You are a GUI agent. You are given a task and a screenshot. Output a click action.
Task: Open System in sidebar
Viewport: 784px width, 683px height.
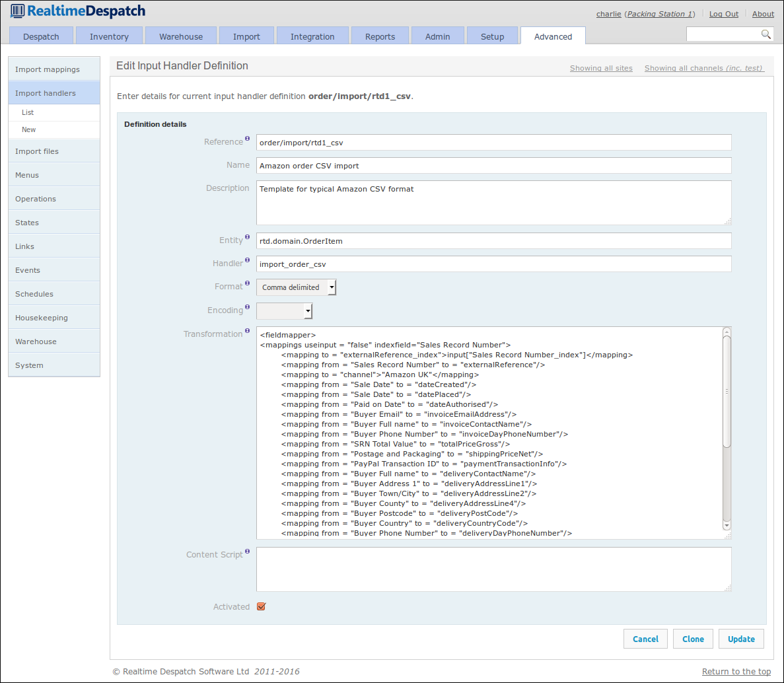click(x=54, y=365)
